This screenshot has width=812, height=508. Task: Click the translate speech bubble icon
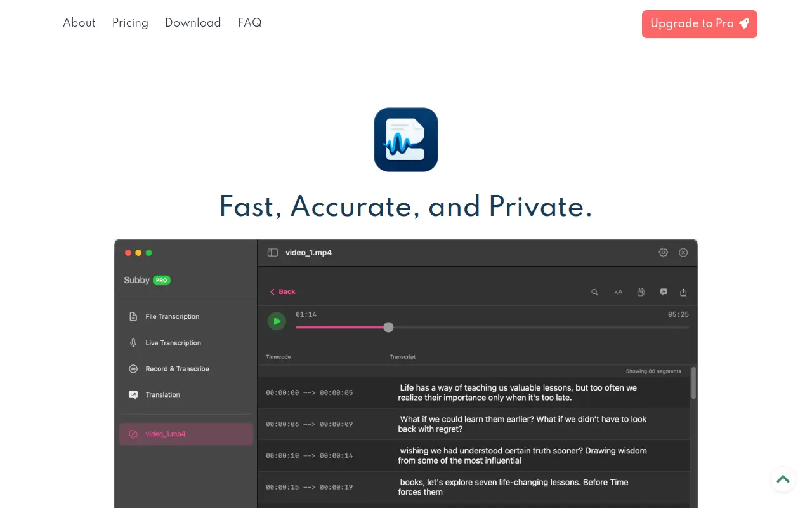(x=664, y=292)
